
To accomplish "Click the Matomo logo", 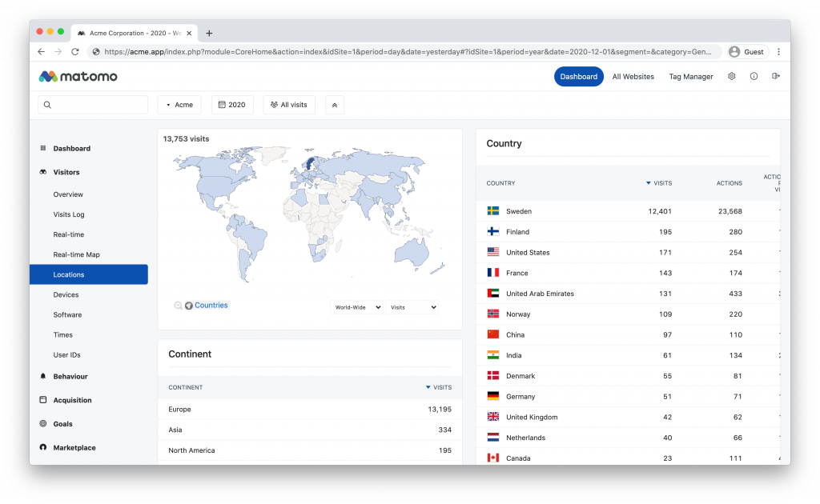I will (78, 77).
